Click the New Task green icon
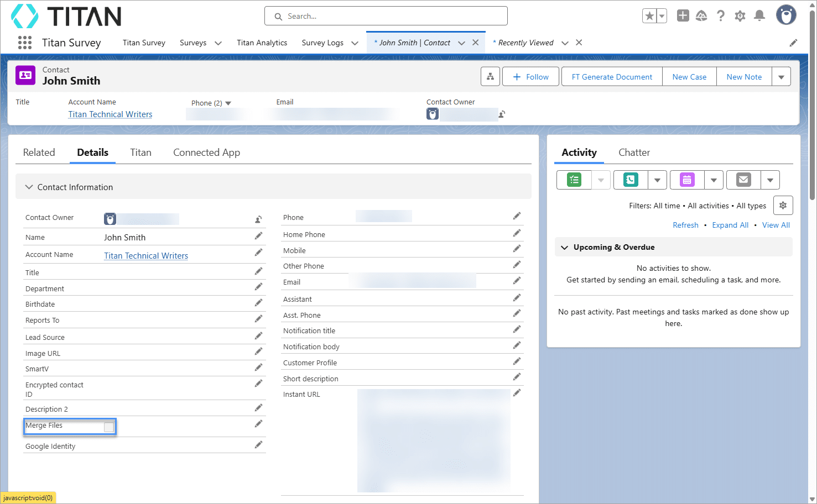 coord(574,180)
